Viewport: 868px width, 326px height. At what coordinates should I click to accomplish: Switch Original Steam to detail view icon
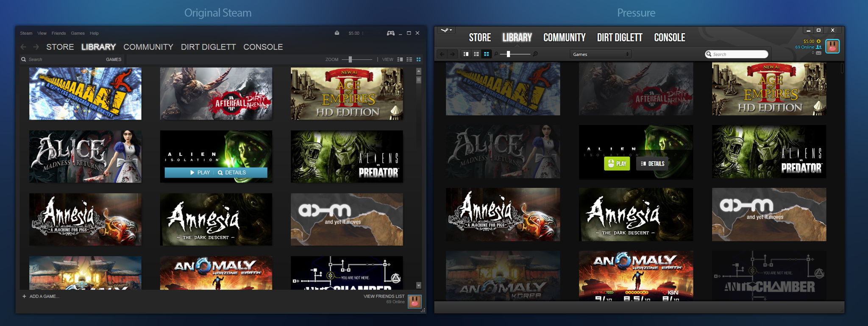(x=400, y=59)
